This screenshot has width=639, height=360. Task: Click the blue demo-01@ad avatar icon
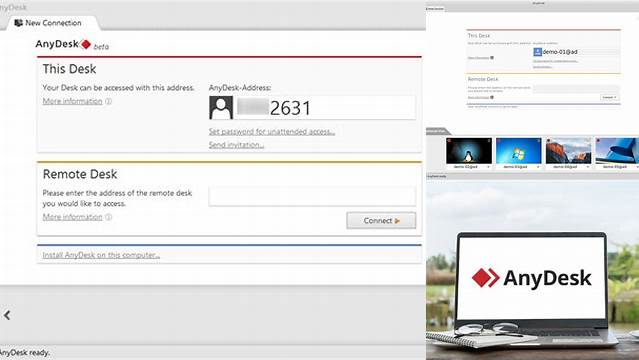(x=538, y=52)
